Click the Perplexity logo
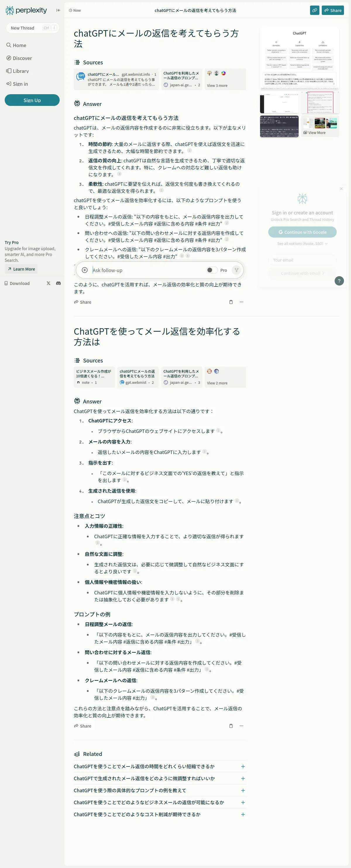This screenshot has width=351, height=868. click(26, 11)
